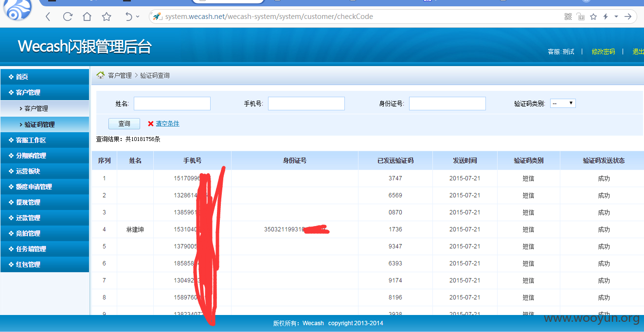Open 红包管理 in the sidebar

45,264
